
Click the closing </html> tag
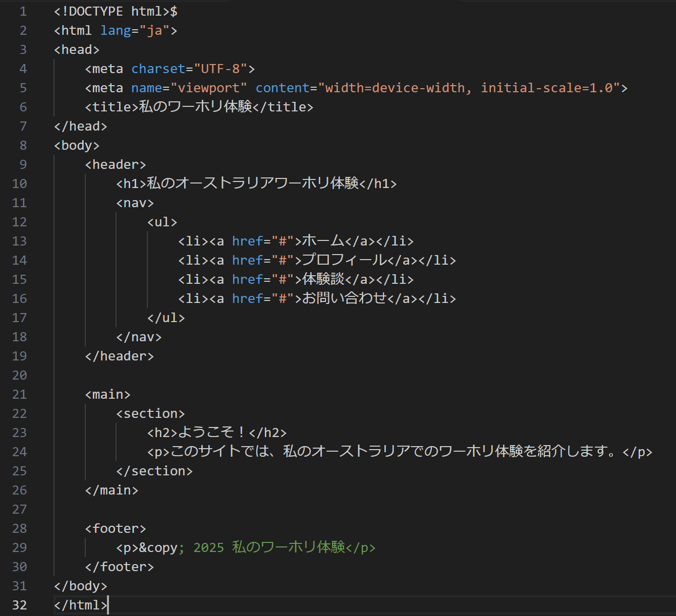(x=81, y=605)
